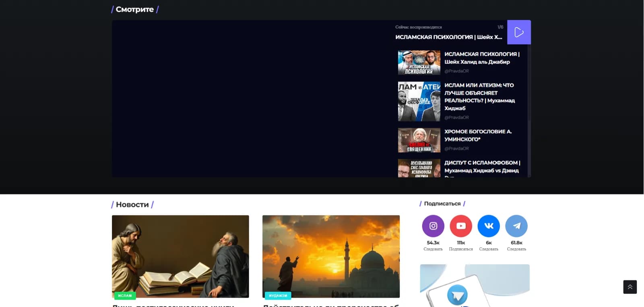644x307 pixels.
Task: Select thumbnail of 'Диспут с исламофобом'
Action: (419, 168)
